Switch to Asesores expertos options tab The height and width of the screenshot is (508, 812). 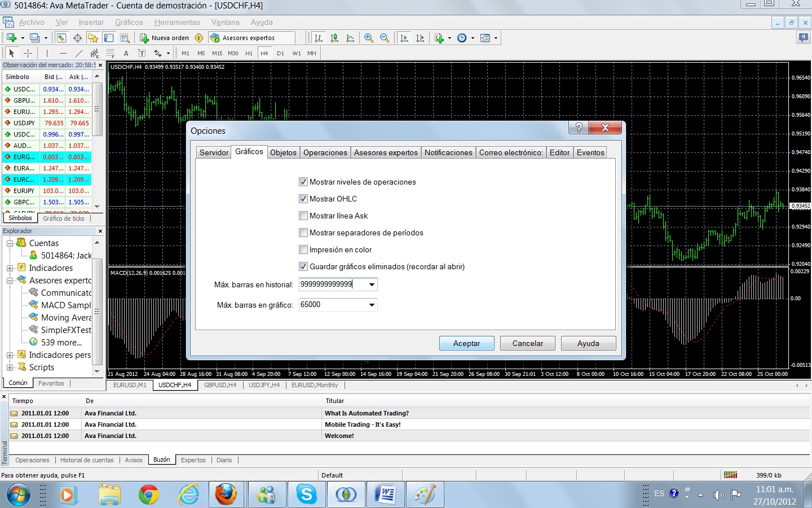(x=386, y=152)
